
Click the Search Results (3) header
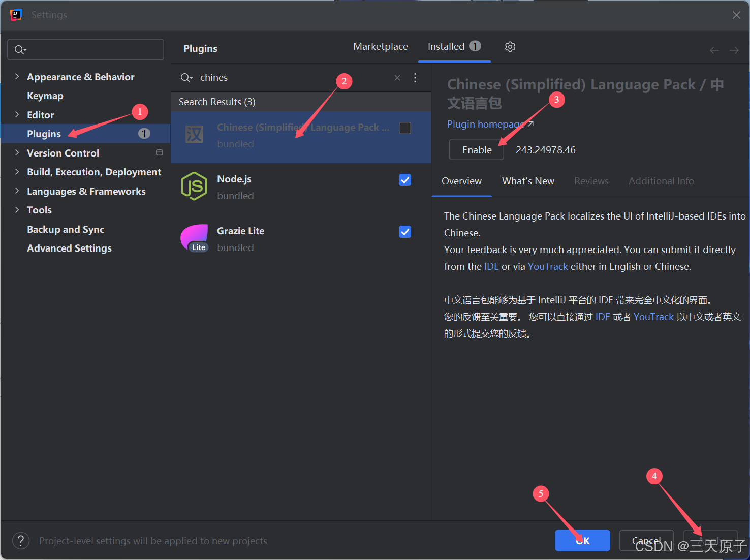(301, 102)
